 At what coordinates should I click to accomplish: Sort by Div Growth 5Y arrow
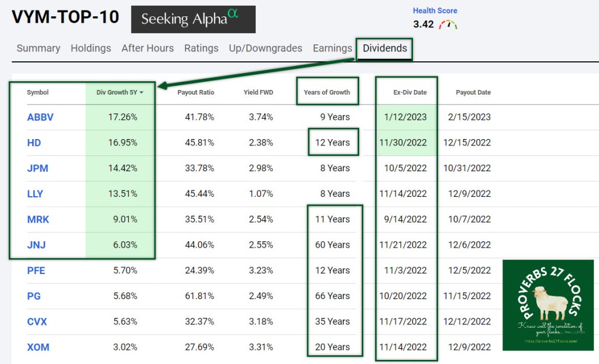(142, 92)
